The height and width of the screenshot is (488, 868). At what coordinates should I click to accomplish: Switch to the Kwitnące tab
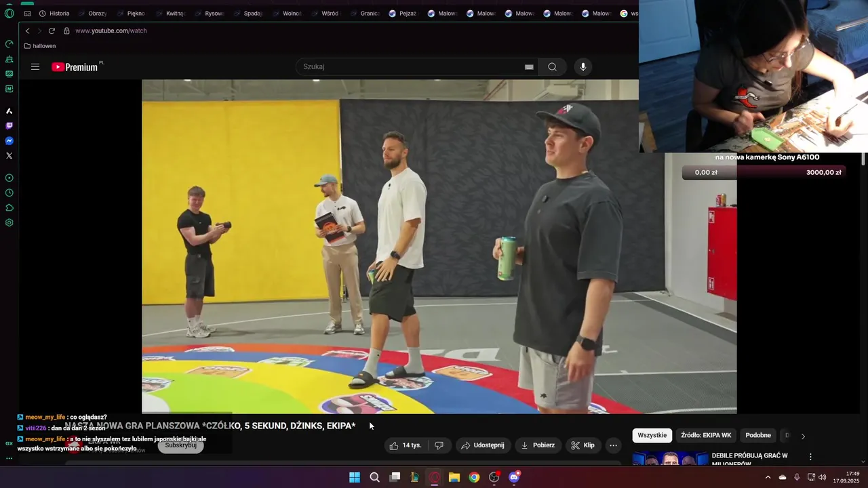click(170, 14)
